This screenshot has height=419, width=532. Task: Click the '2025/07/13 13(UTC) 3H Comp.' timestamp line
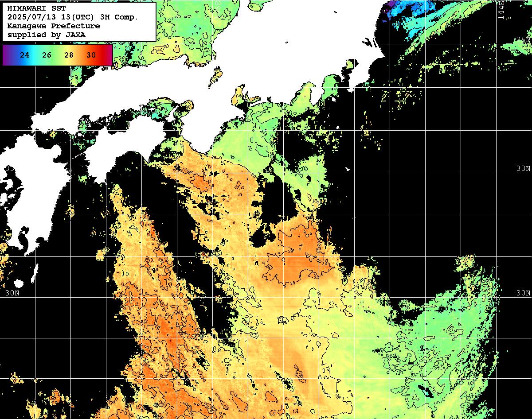73,17
